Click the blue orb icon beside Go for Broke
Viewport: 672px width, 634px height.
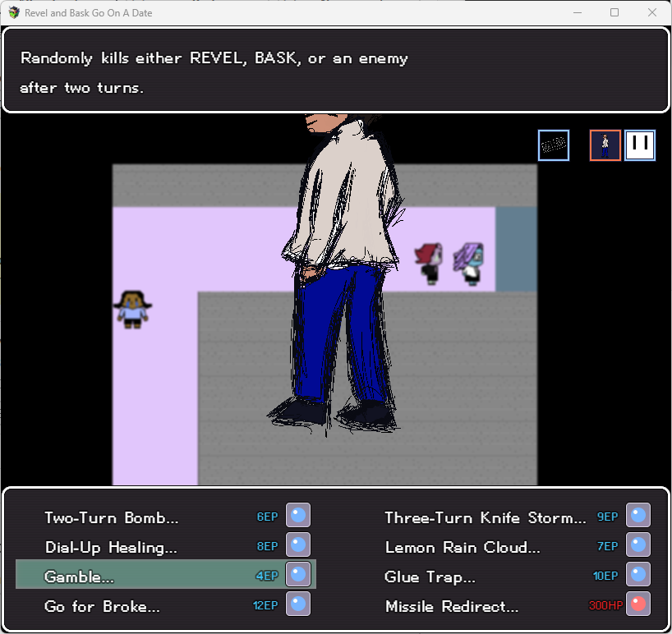pyautogui.click(x=298, y=604)
